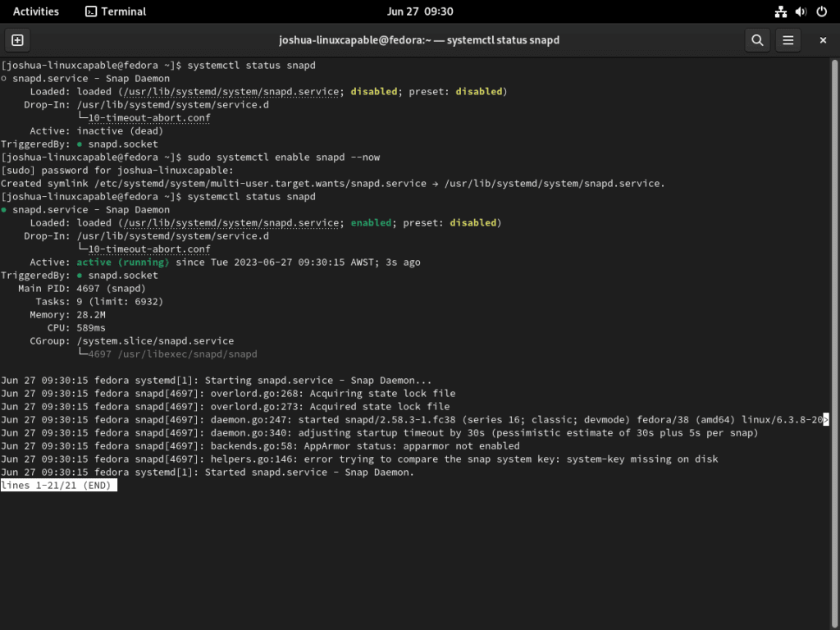
Task: Open a new terminal tab with the plus icon
Action: pos(17,39)
